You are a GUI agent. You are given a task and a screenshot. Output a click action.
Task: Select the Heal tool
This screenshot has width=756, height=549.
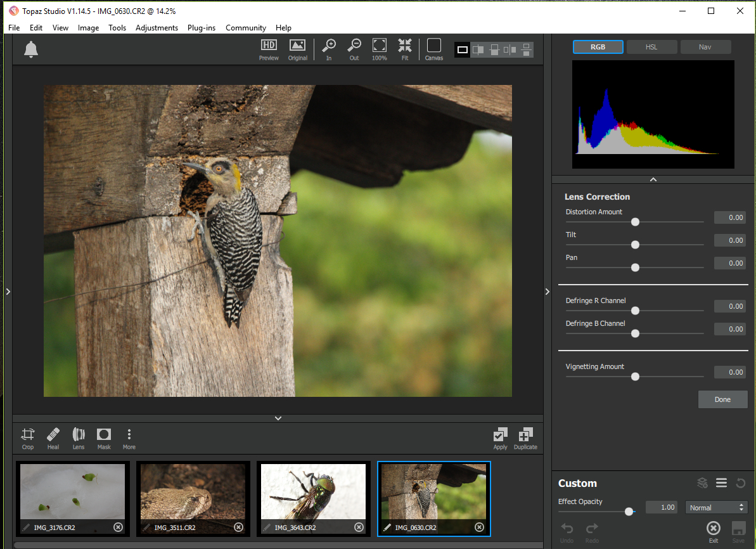pyautogui.click(x=53, y=437)
